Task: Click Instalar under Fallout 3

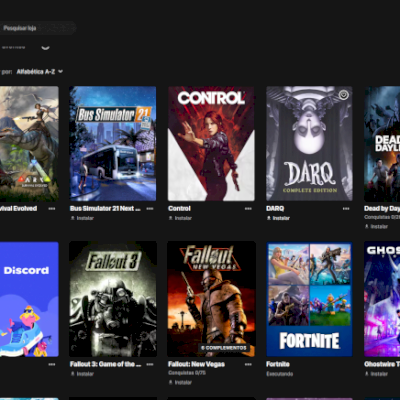Action: pos(82,374)
